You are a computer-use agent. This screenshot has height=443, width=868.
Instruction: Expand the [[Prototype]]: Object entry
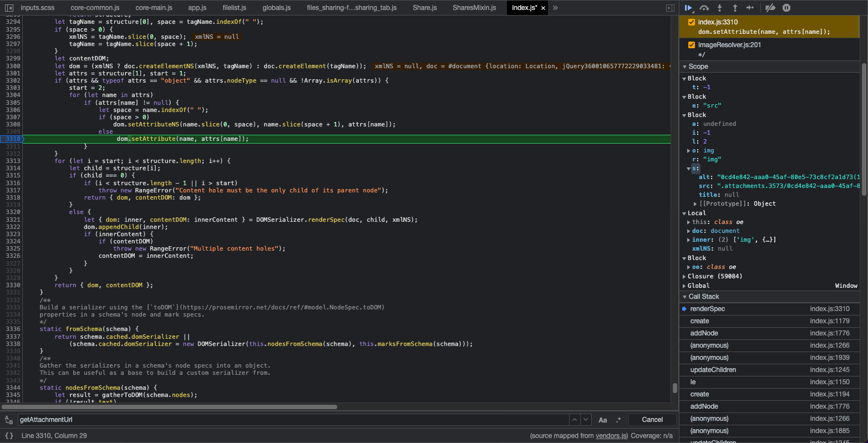pos(696,204)
